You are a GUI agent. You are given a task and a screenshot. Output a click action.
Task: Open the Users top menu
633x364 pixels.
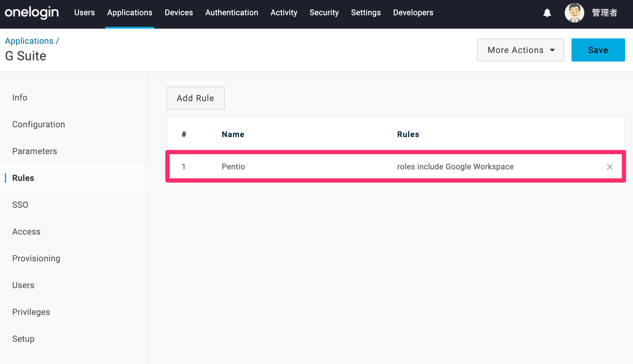pos(84,12)
